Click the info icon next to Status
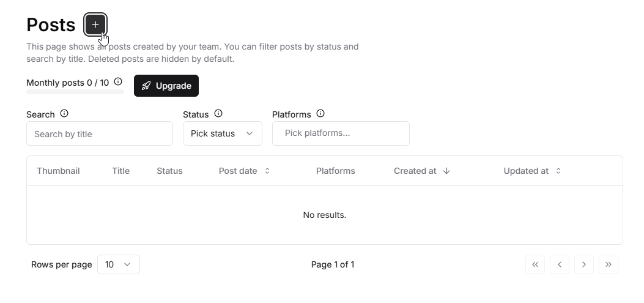 [x=218, y=113]
